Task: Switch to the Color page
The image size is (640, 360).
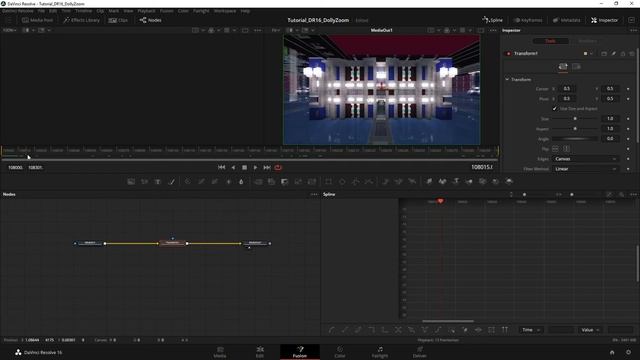Action: pos(340,352)
